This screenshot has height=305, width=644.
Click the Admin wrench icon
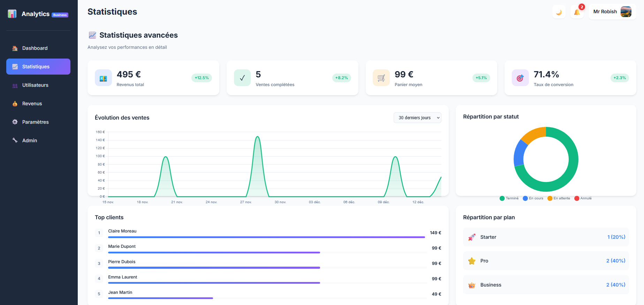(x=15, y=140)
